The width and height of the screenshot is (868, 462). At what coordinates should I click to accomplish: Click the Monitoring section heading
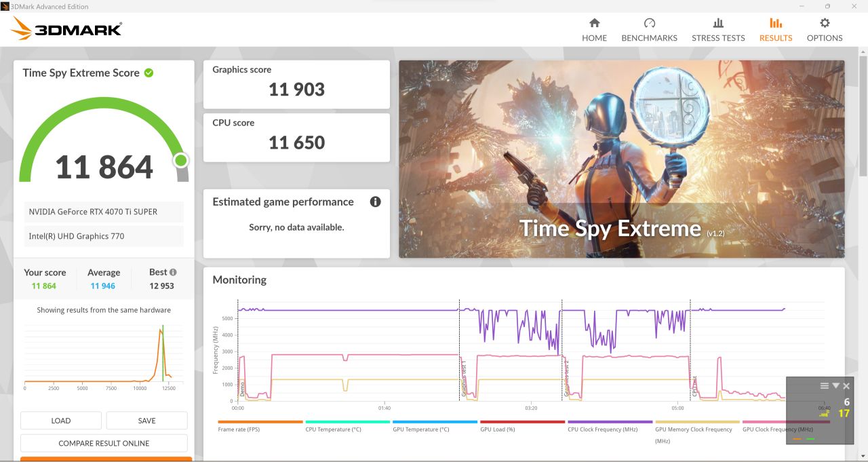click(x=239, y=280)
